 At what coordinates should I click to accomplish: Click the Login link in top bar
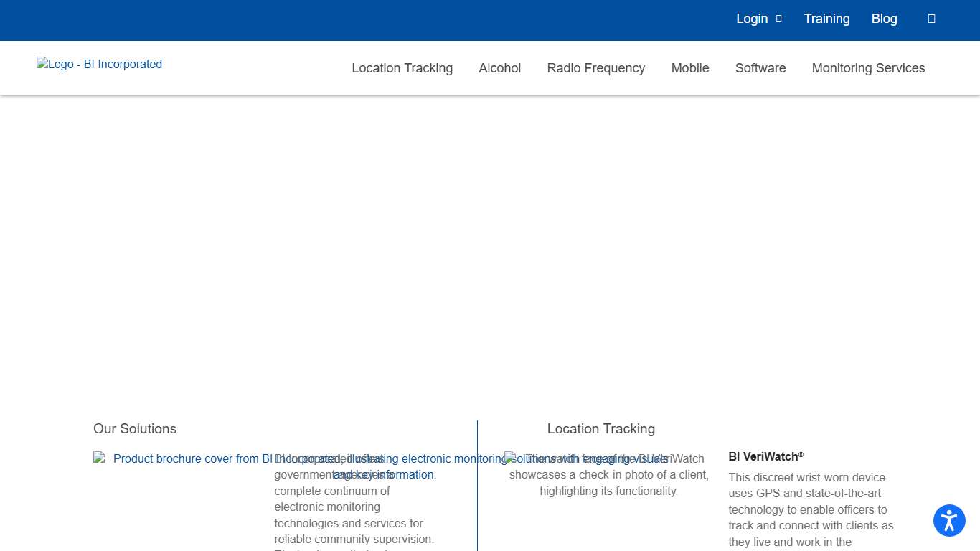coord(751,19)
